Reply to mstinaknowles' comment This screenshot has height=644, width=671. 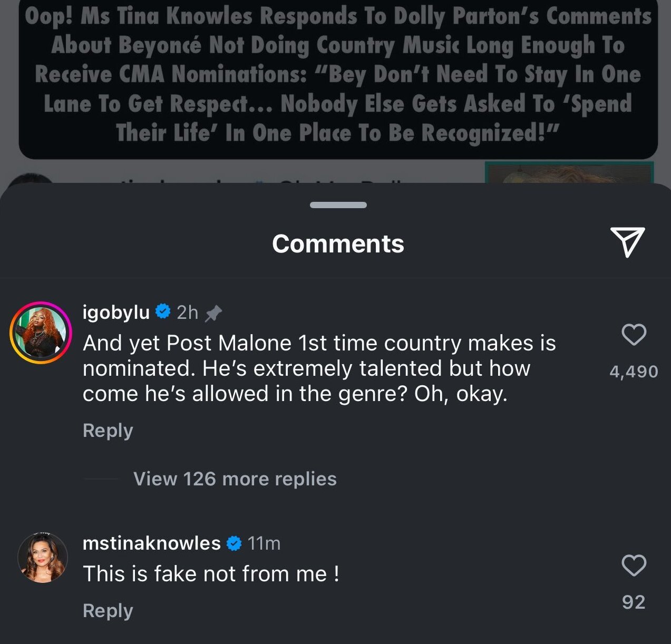(108, 611)
